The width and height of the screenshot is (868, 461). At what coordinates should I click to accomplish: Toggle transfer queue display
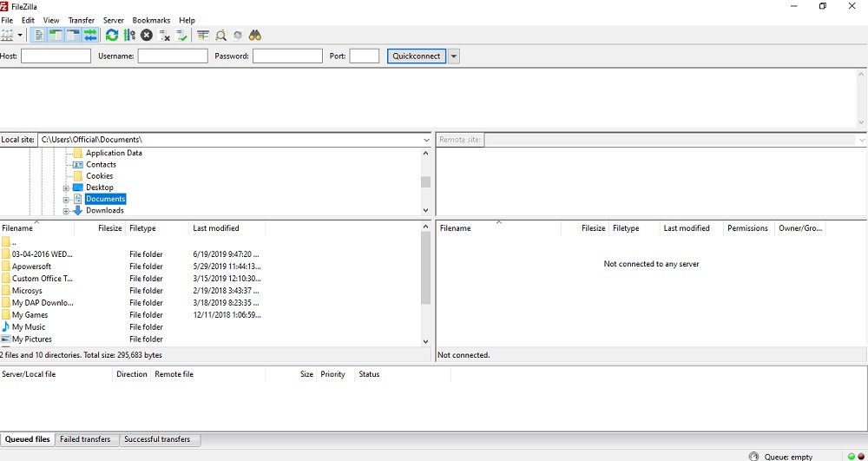90,36
